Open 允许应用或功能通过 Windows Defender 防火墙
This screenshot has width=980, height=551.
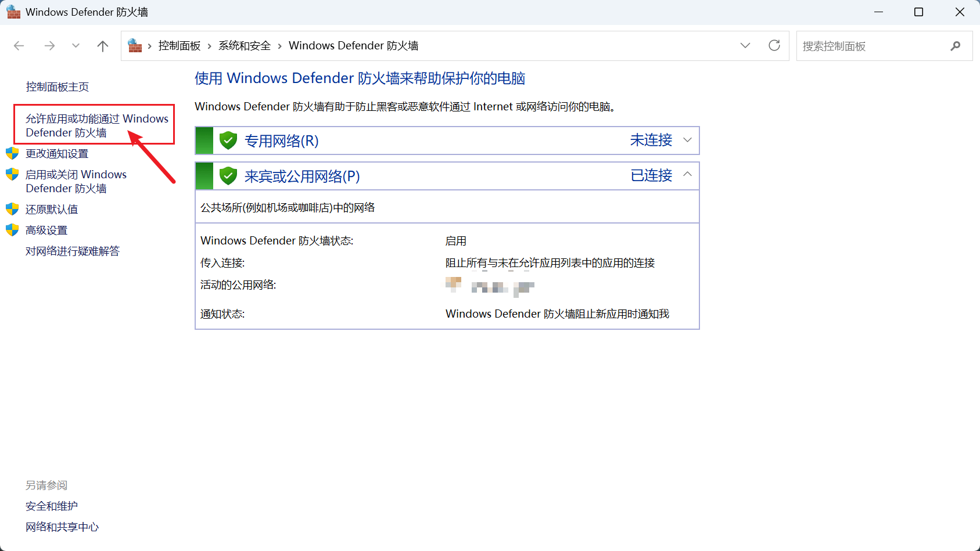(x=96, y=125)
